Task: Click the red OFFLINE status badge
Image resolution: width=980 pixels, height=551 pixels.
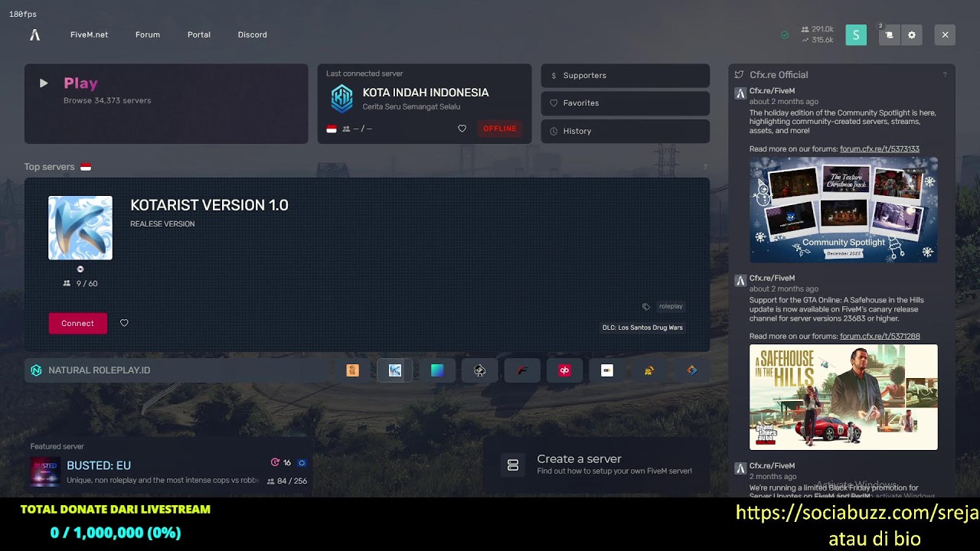Action: coord(500,129)
